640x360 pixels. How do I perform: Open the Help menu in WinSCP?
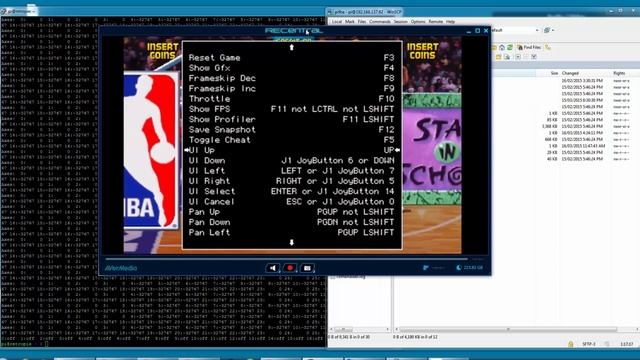pyautogui.click(x=450, y=22)
